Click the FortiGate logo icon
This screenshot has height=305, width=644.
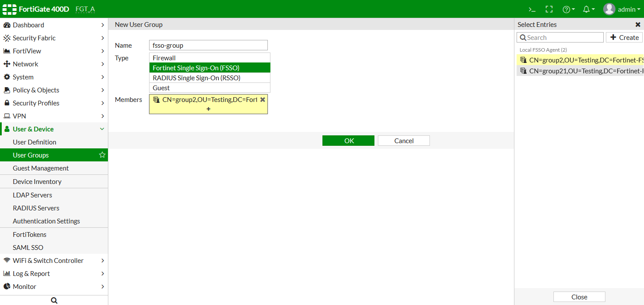[10, 9]
